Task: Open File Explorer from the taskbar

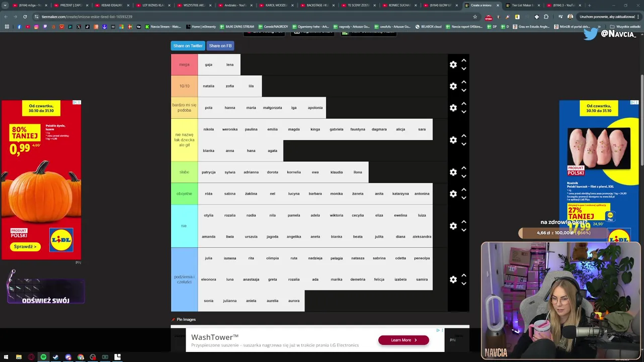Action: click(x=19, y=357)
